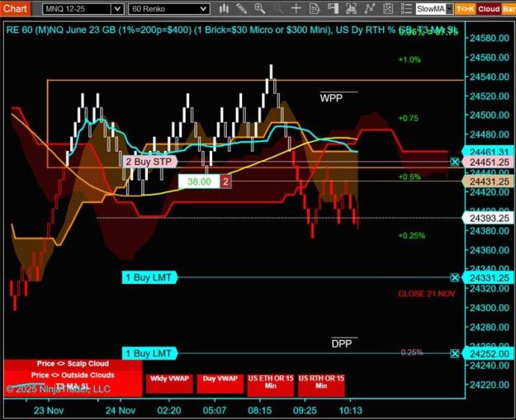Expand the SlowMA selector arrow
The height and width of the screenshot is (420, 516).
click(x=450, y=9)
